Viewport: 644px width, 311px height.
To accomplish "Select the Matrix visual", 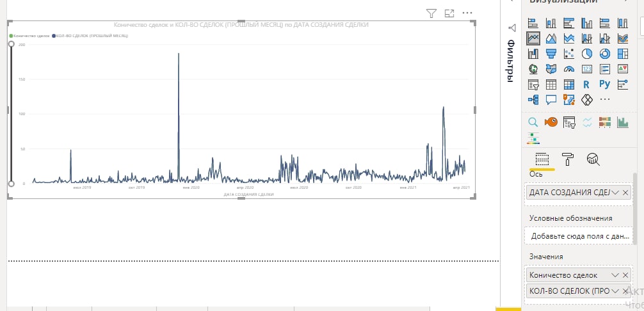I will pyautogui.click(x=569, y=84).
